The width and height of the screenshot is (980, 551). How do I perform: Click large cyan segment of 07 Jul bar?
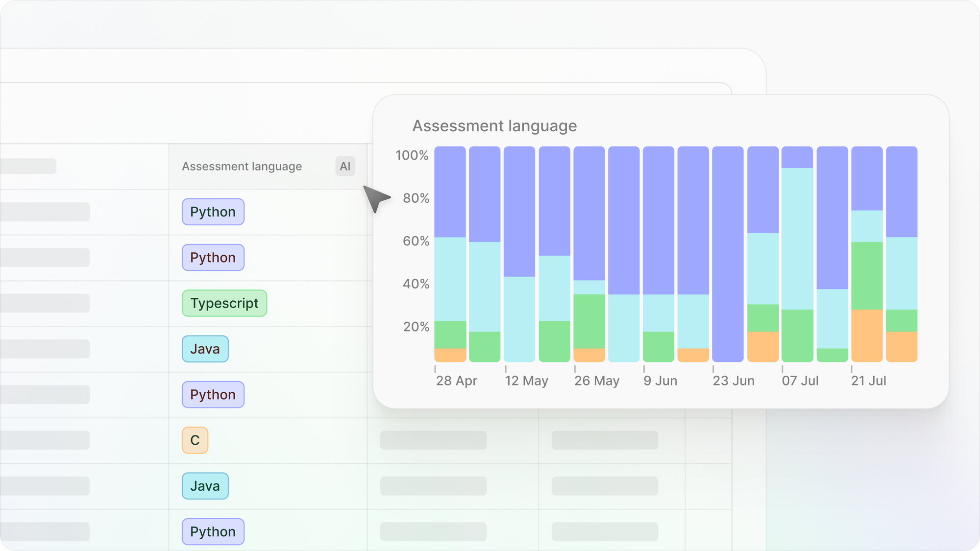(x=797, y=239)
